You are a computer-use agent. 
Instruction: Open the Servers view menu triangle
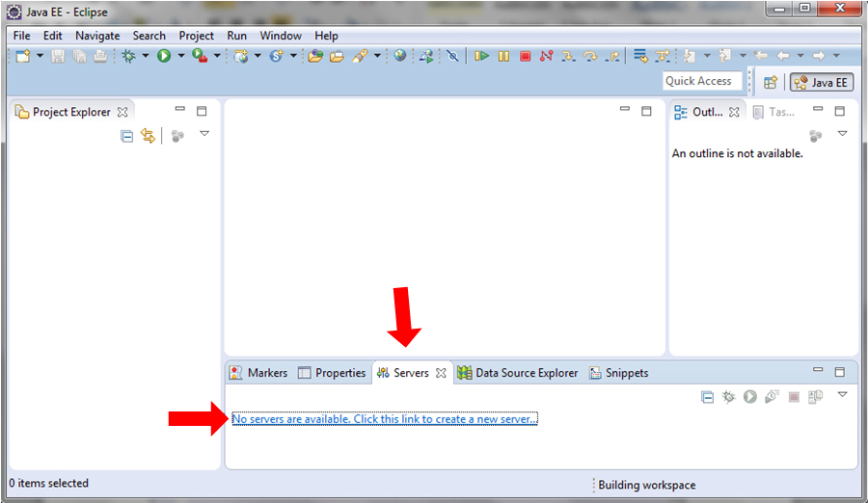[x=842, y=395]
